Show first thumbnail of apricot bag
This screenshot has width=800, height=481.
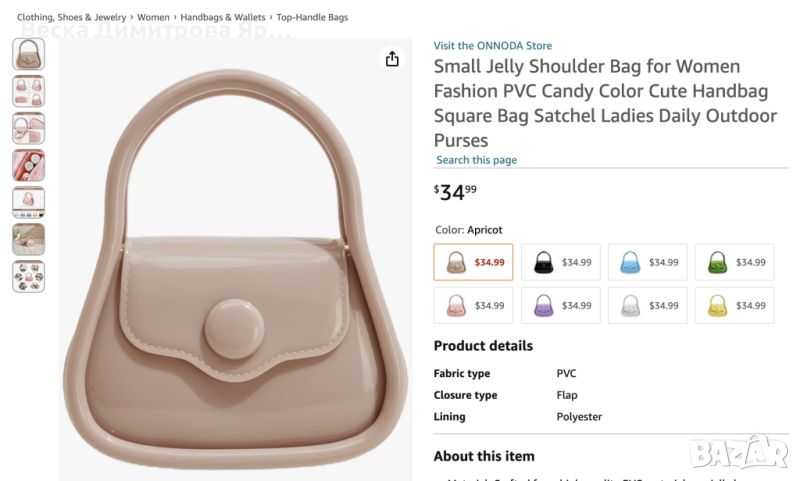tap(28, 54)
